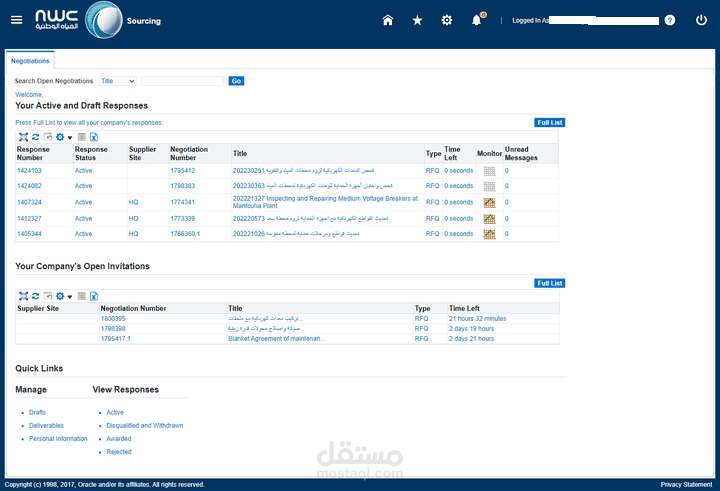Sort by Response Number column header
Image resolution: width=720 pixels, height=491 pixels.
coord(33,153)
